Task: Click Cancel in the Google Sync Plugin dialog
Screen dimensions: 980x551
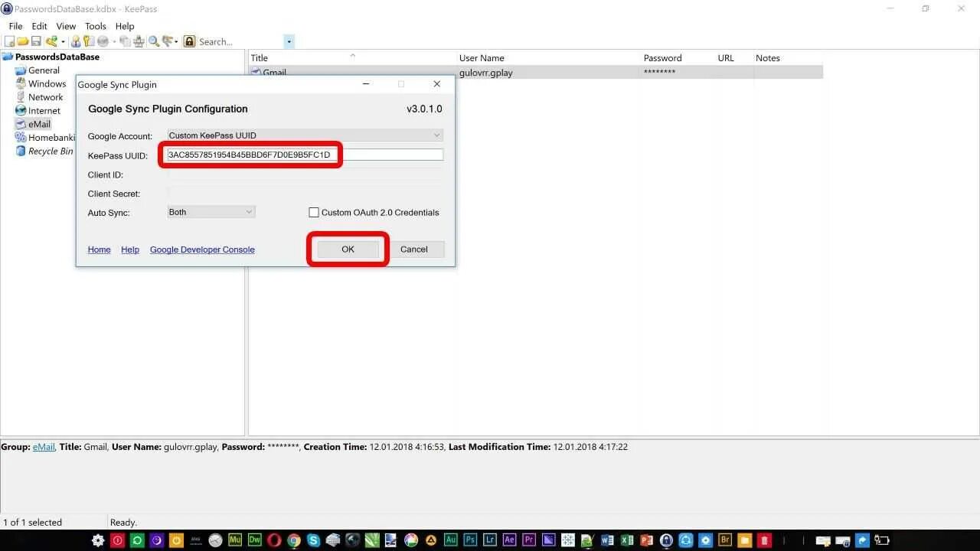Action: click(x=414, y=249)
